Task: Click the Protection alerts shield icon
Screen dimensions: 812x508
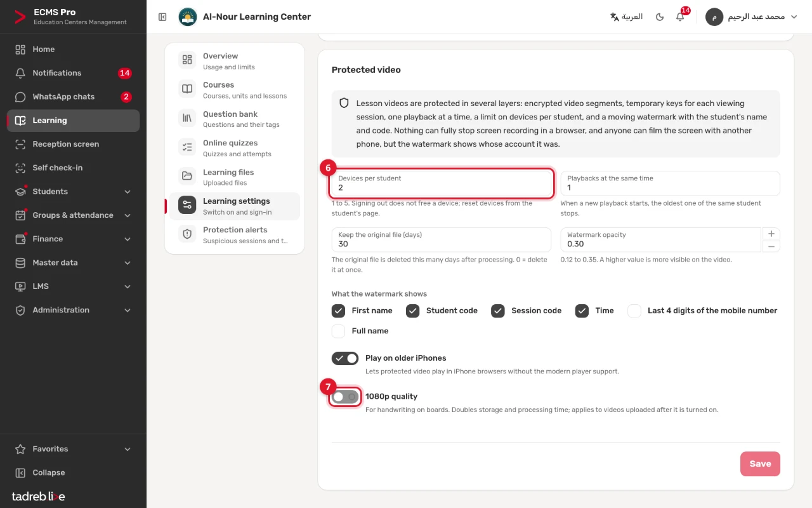Action: tap(187, 234)
